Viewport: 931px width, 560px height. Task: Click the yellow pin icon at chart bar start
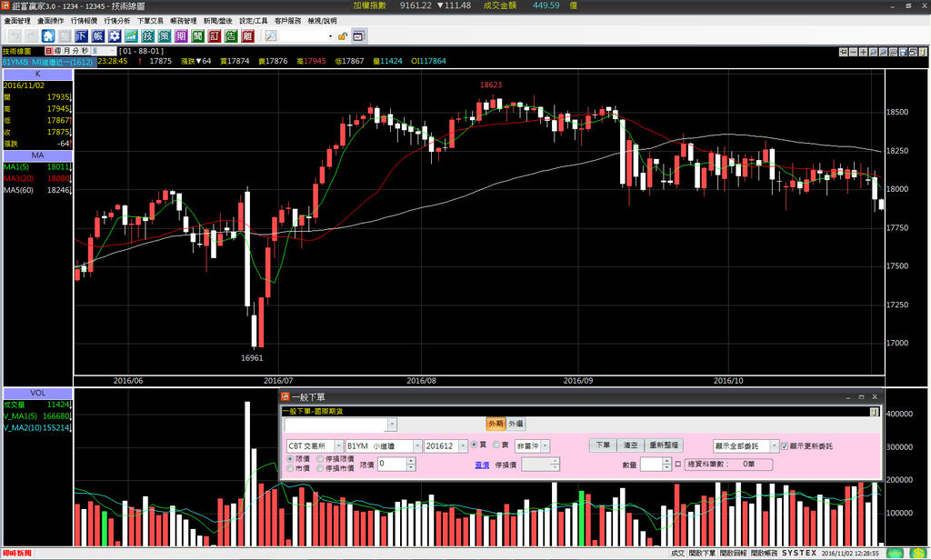[x=843, y=52]
